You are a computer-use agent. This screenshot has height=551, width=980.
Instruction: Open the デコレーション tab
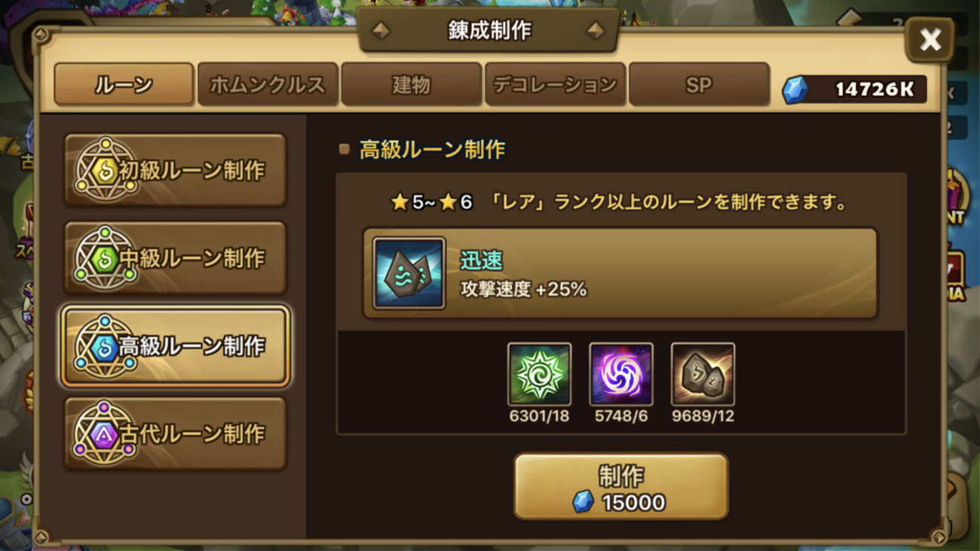(555, 84)
